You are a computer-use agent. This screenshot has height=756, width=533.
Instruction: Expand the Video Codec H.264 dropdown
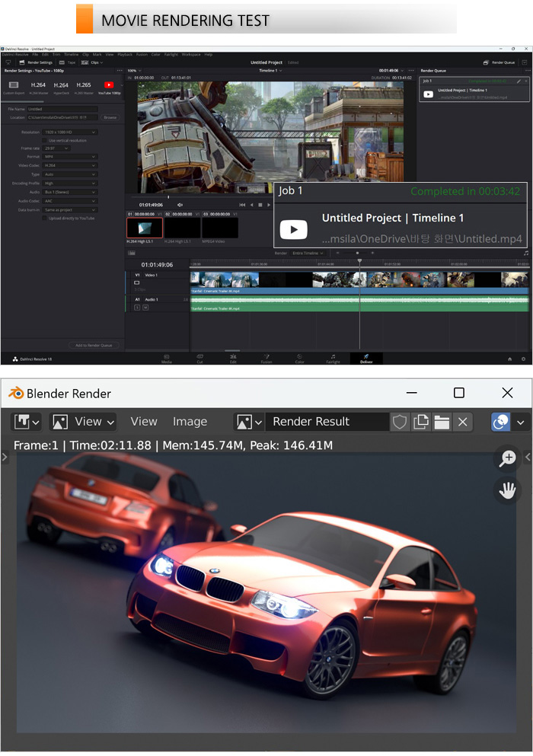pos(69,165)
